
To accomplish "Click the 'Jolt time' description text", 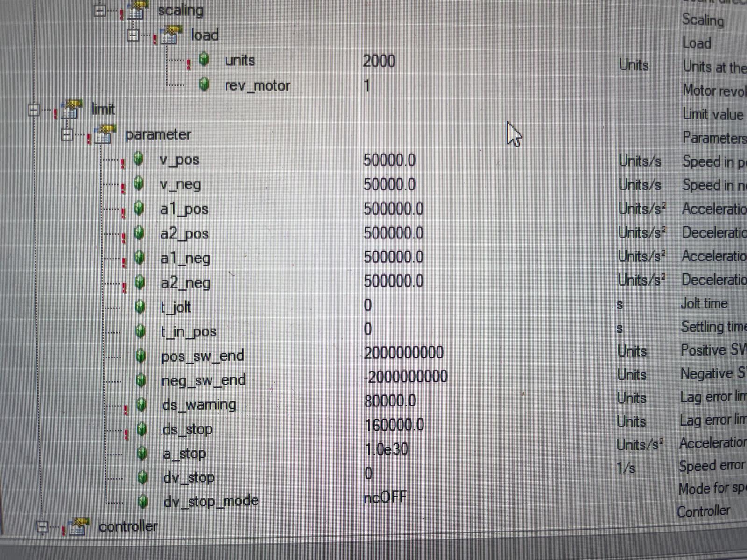I will pyautogui.click(x=704, y=303).
